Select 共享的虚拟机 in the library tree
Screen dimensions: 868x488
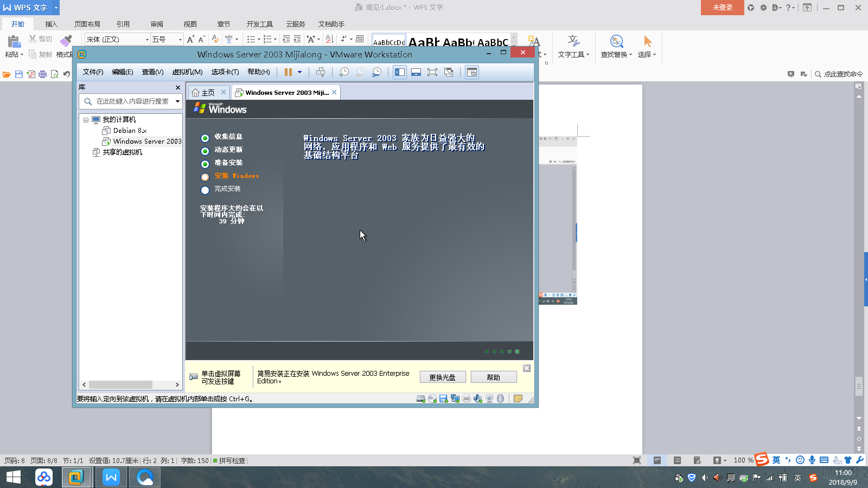117,152
